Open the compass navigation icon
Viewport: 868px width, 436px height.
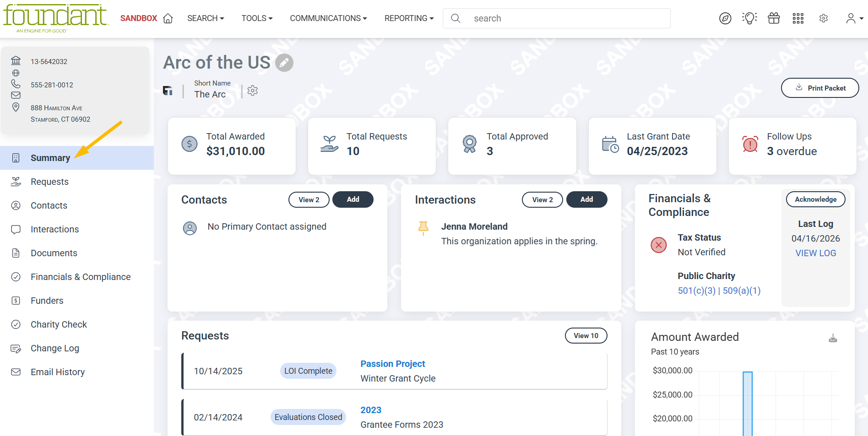pos(725,18)
